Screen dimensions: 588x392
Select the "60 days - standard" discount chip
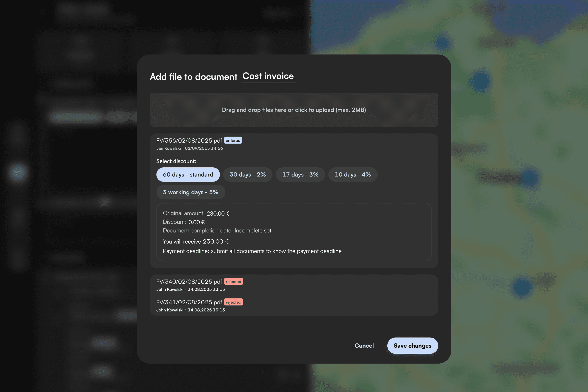point(188,174)
